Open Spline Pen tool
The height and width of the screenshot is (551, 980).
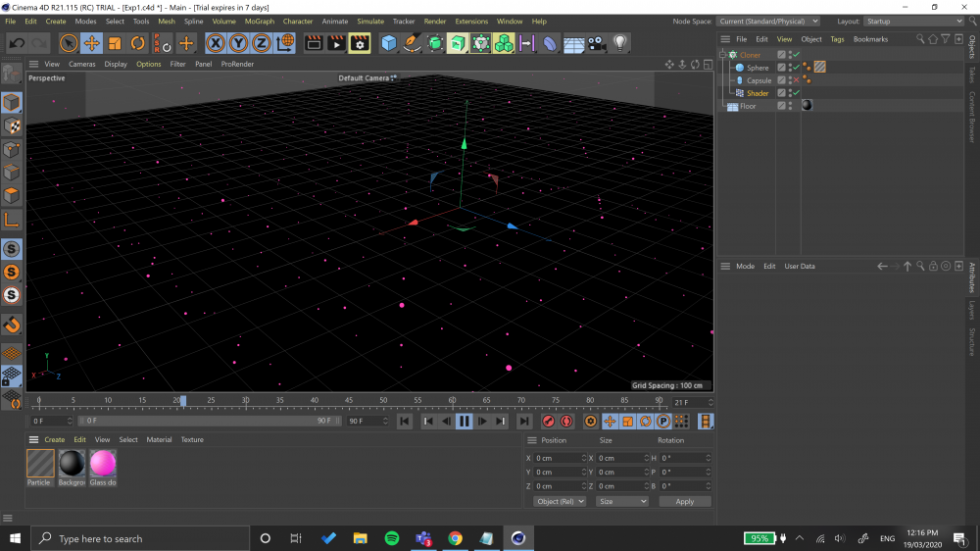coord(412,43)
